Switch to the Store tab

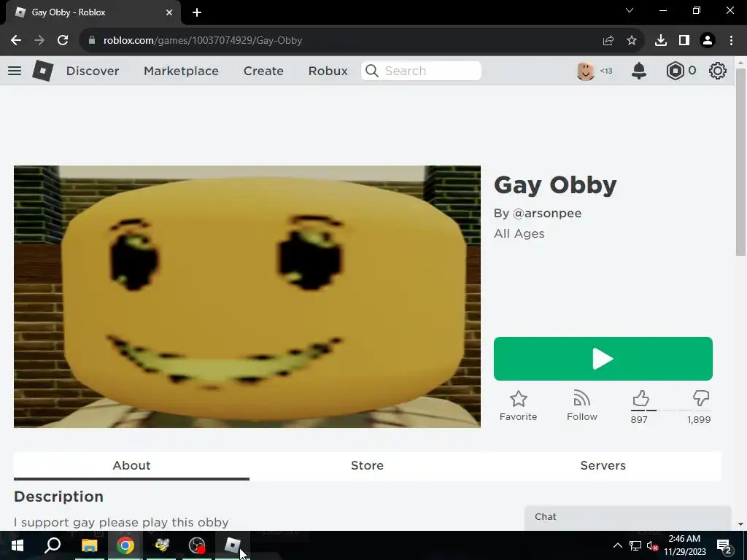tap(368, 465)
